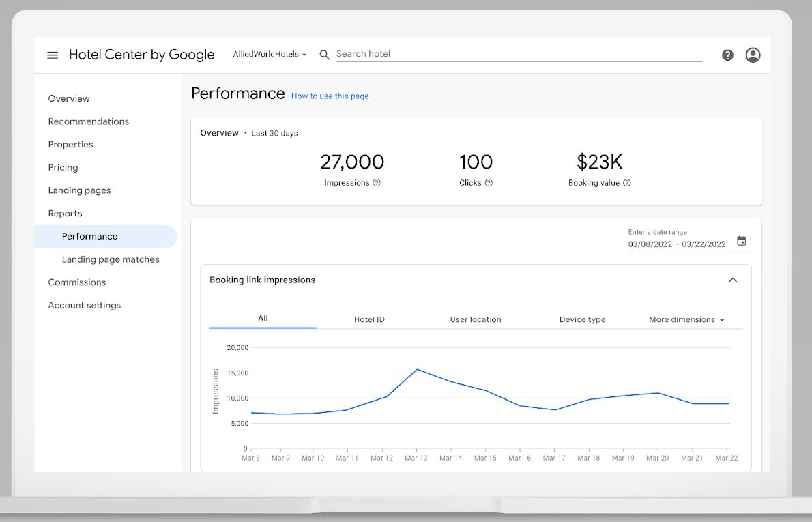
Task: Switch to the User location tab
Action: click(x=476, y=319)
